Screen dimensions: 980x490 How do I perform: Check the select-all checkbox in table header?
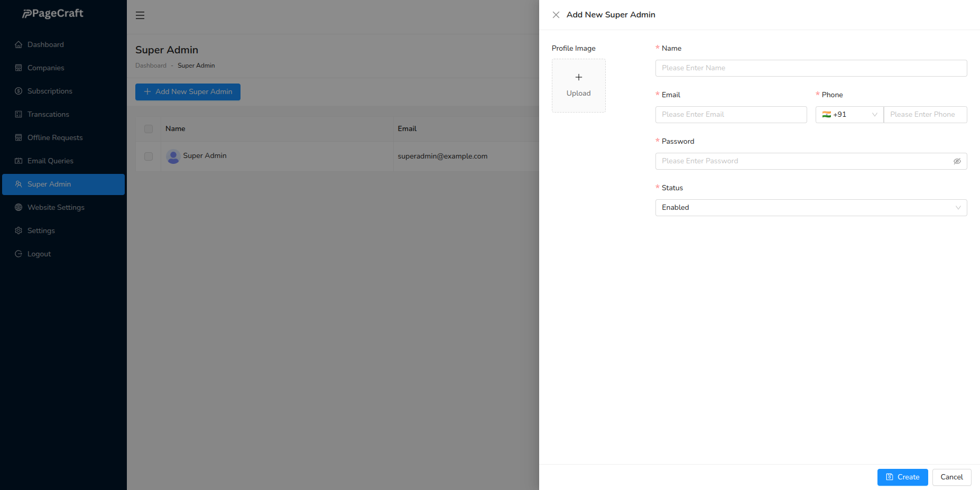(x=149, y=129)
